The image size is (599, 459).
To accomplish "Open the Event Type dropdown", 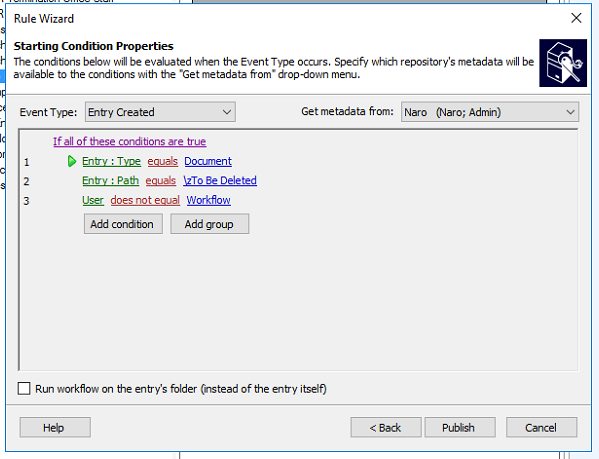I will (x=160, y=112).
